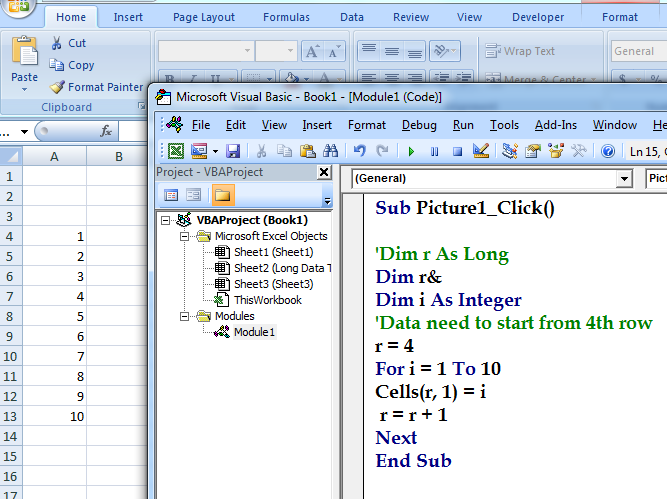
Task: Collapse the Modules folder node
Action: [184, 317]
